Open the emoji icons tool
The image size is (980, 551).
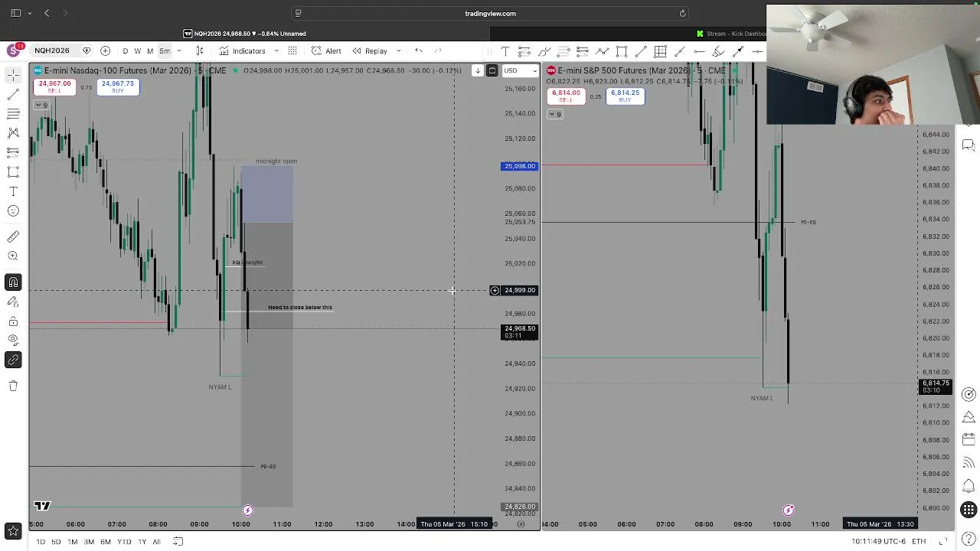tap(13, 211)
